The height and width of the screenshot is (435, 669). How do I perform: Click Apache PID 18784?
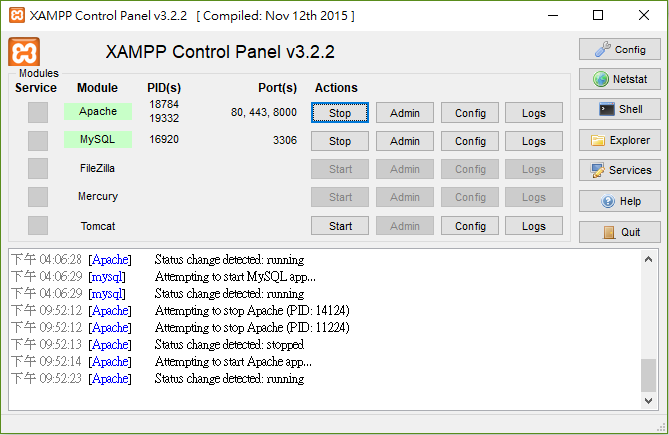(164, 104)
